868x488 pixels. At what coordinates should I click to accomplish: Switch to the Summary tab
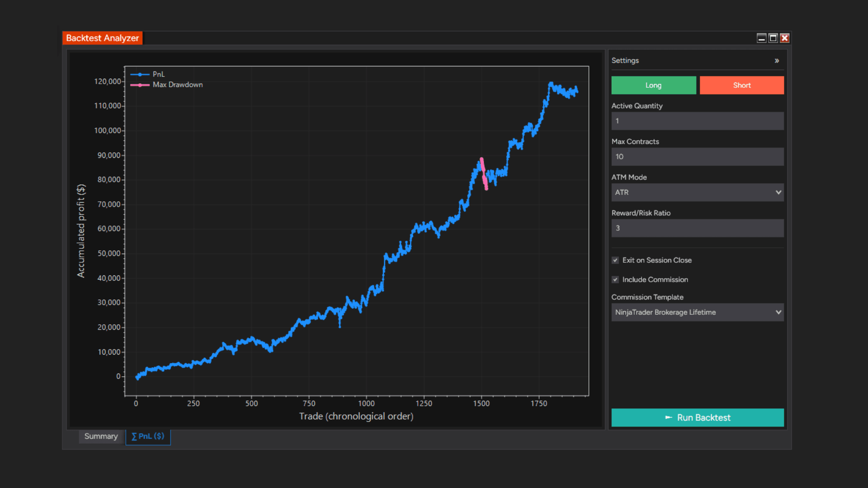pos(101,436)
